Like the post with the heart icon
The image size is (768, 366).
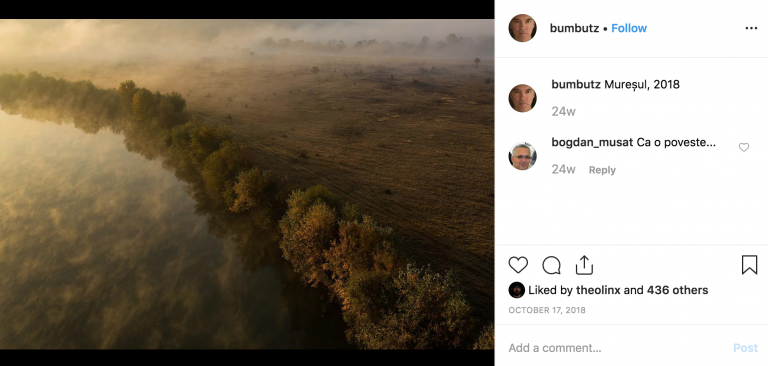coord(518,265)
